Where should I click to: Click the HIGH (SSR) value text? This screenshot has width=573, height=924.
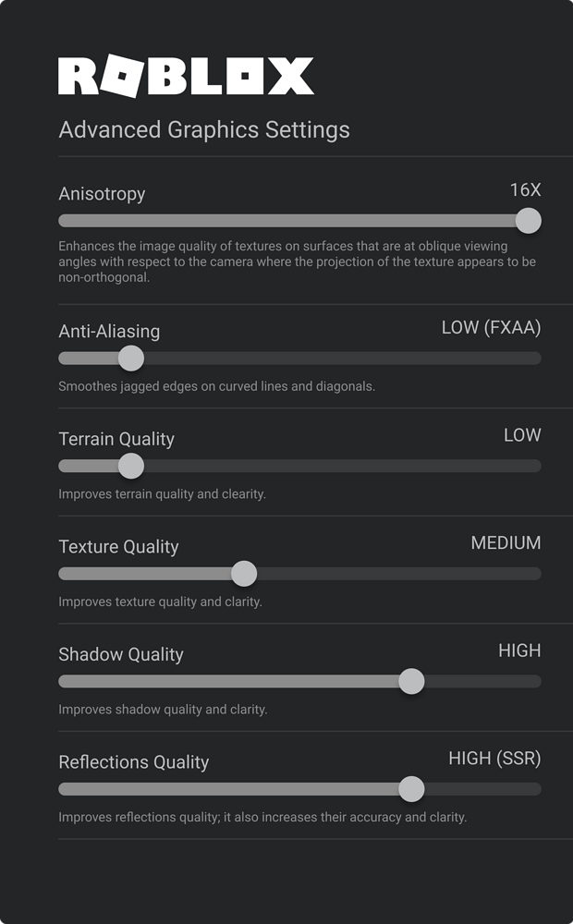pos(494,759)
